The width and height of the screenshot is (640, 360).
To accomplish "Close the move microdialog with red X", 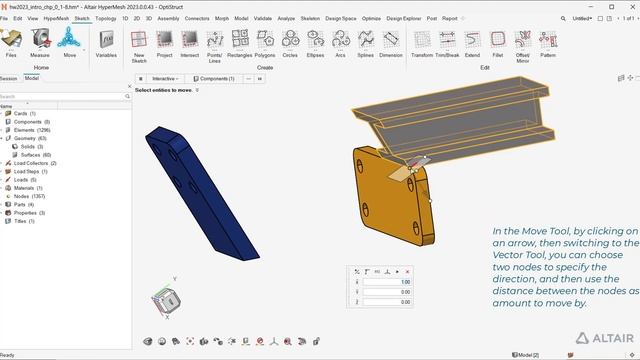I will [407, 271].
